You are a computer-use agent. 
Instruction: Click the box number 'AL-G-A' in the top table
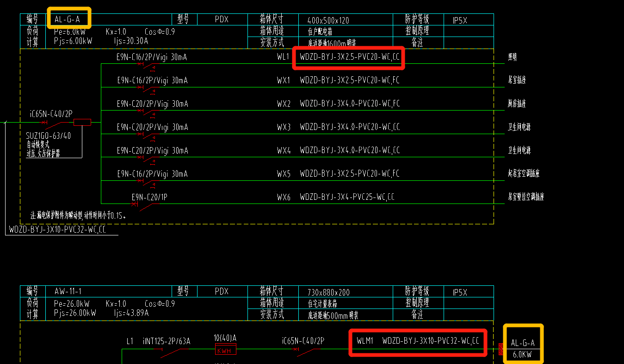point(67,19)
